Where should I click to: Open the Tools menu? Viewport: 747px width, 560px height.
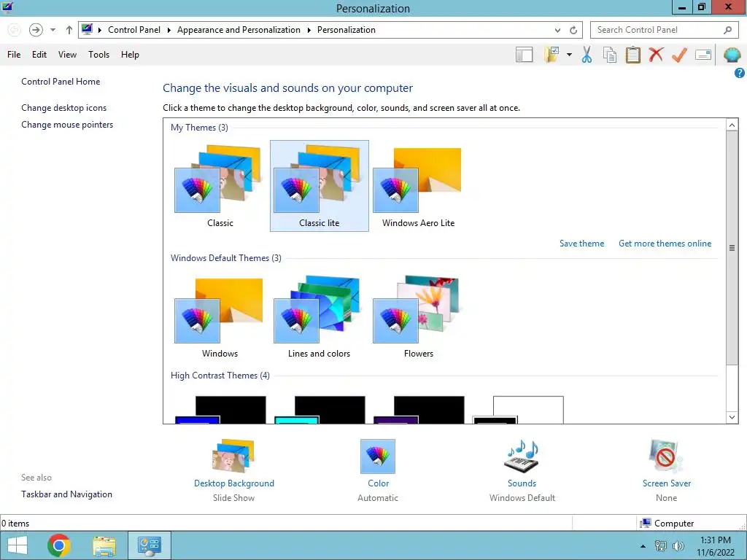pyautogui.click(x=98, y=55)
